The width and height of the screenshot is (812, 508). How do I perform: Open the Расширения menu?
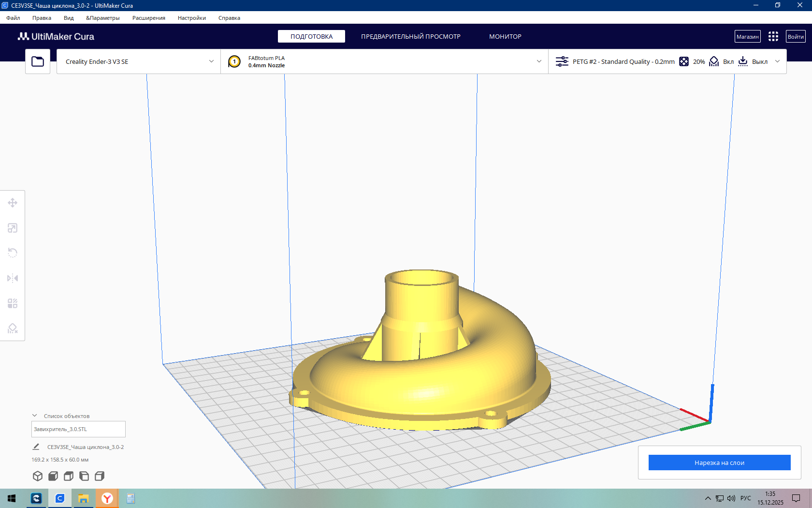pos(149,18)
